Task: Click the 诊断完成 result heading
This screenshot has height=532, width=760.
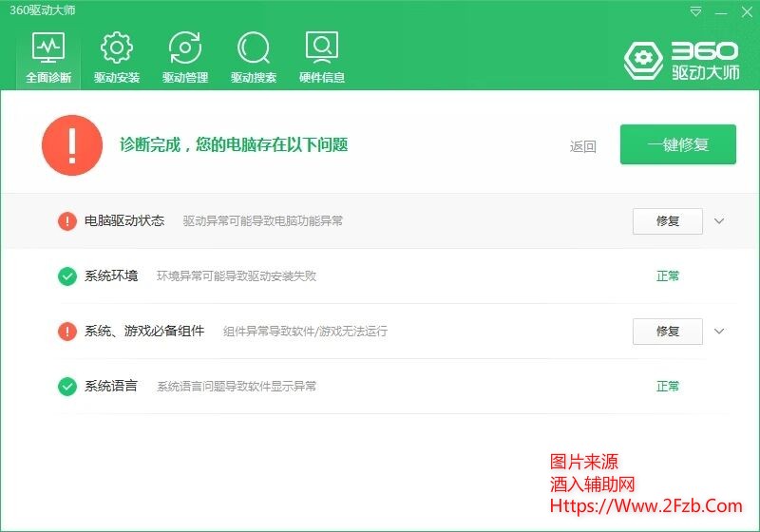Action: pos(234,144)
